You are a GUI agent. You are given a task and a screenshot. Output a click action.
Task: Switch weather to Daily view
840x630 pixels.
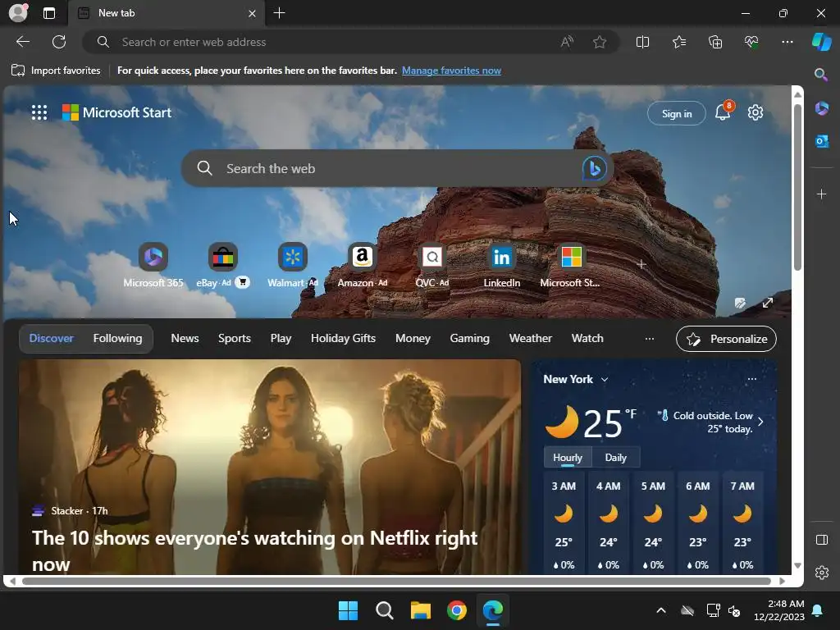[615, 457]
